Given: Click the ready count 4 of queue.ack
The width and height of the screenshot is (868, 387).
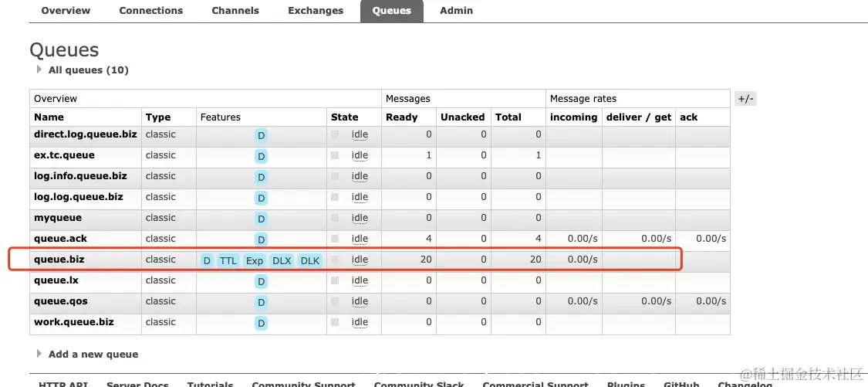Looking at the screenshot, I should click(429, 239).
